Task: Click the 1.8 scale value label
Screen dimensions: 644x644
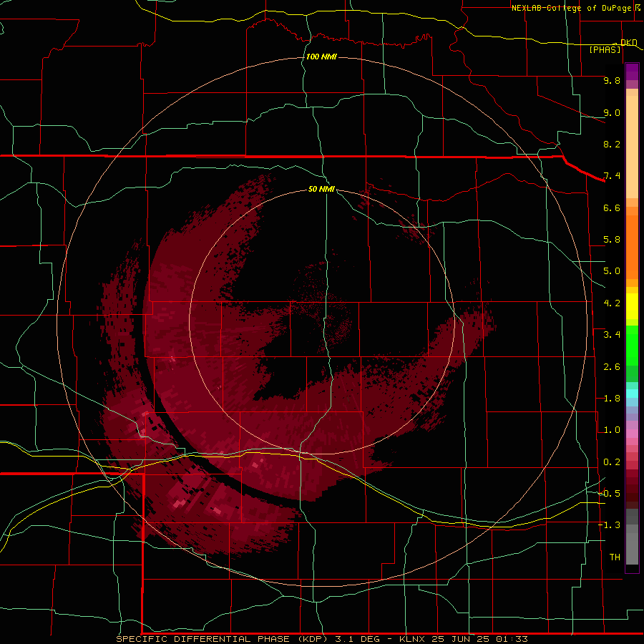Action: coord(612,399)
